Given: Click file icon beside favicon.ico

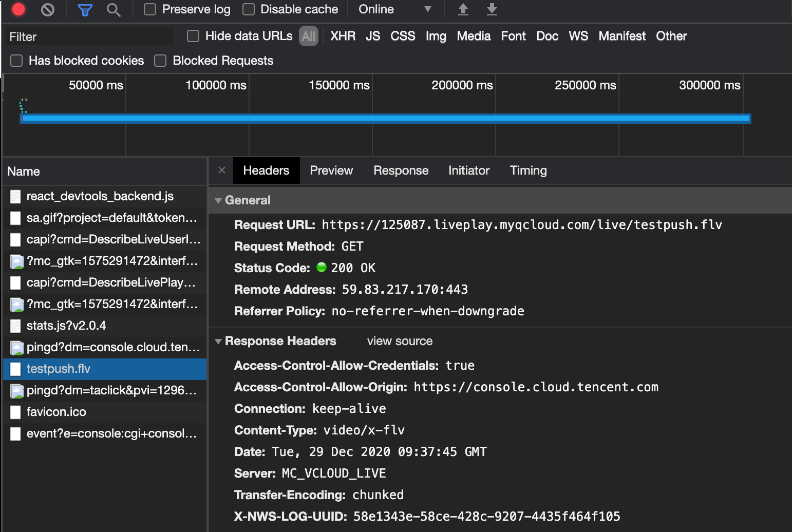Looking at the screenshot, I should [x=16, y=412].
